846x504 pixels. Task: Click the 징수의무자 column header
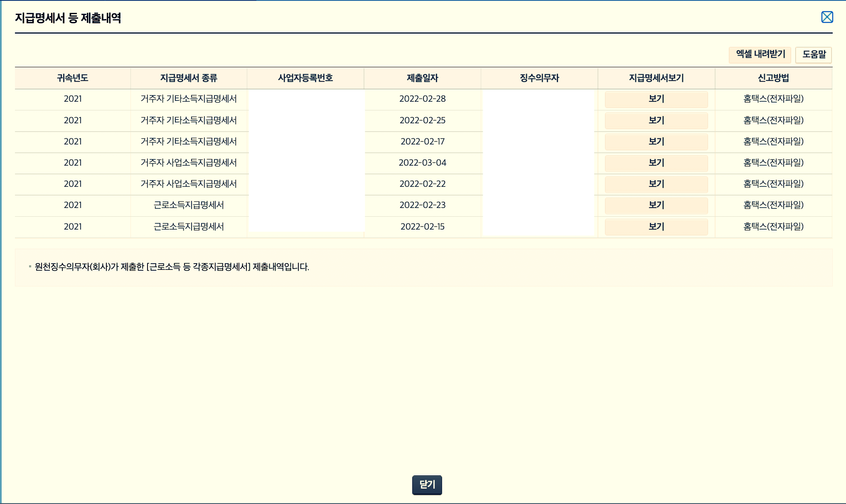(539, 78)
